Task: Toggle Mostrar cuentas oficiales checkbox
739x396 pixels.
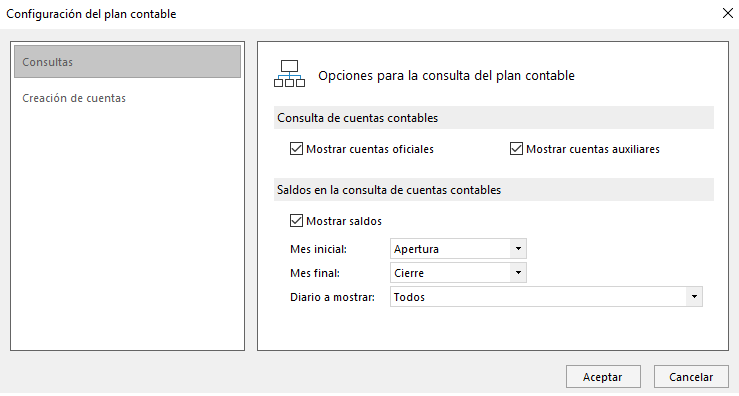Action: [x=296, y=149]
